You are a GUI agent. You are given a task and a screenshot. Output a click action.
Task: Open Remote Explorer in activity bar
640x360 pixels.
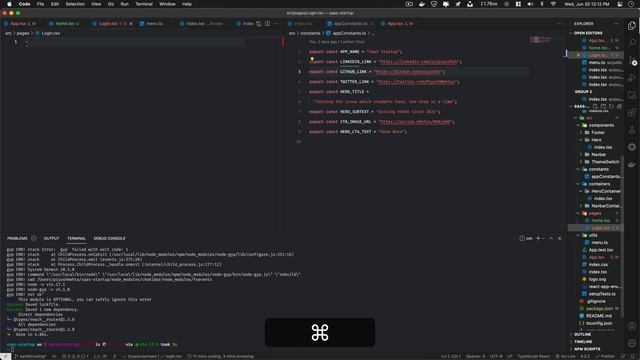(x=632, y=95)
